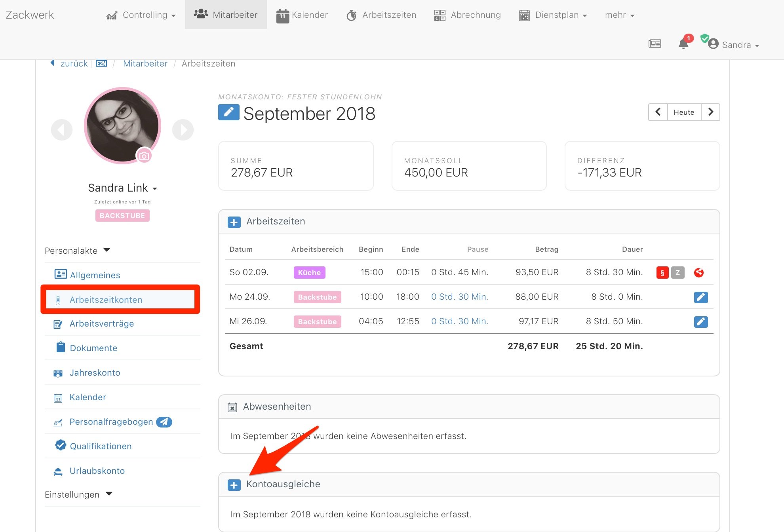Image resolution: width=784 pixels, height=532 pixels.
Task: Click the Gesamt 278,67 EUR total
Action: [x=533, y=346]
